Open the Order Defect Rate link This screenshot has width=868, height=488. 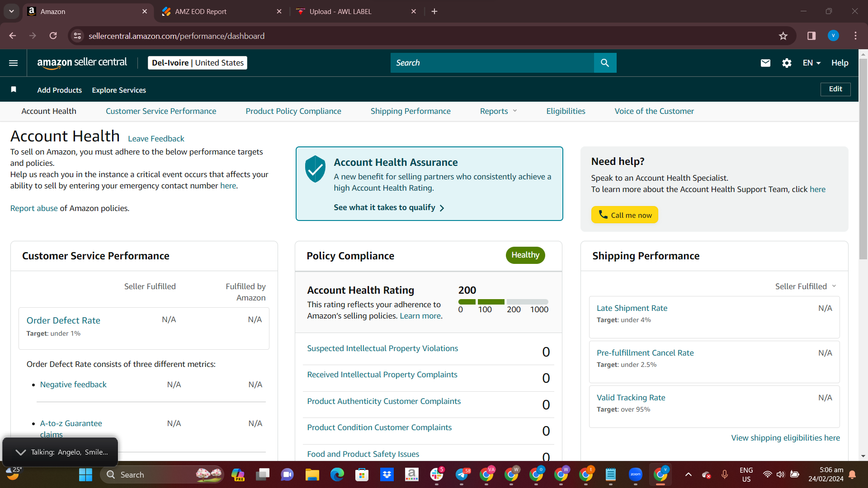(x=63, y=320)
